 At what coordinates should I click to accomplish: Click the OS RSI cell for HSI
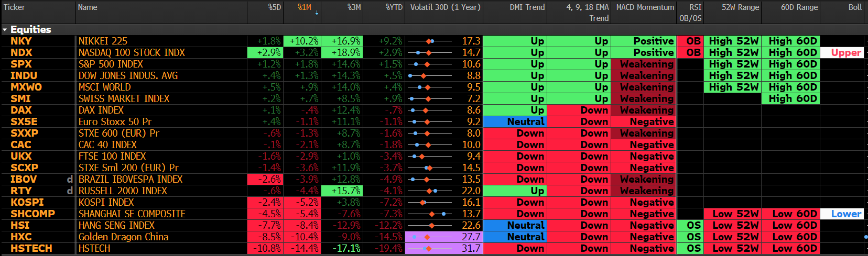point(690,225)
